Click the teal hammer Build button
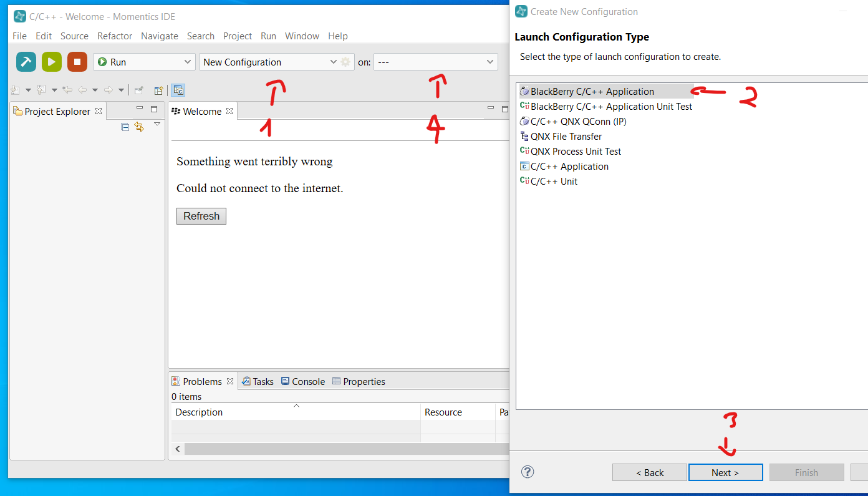 coord(26,62)
